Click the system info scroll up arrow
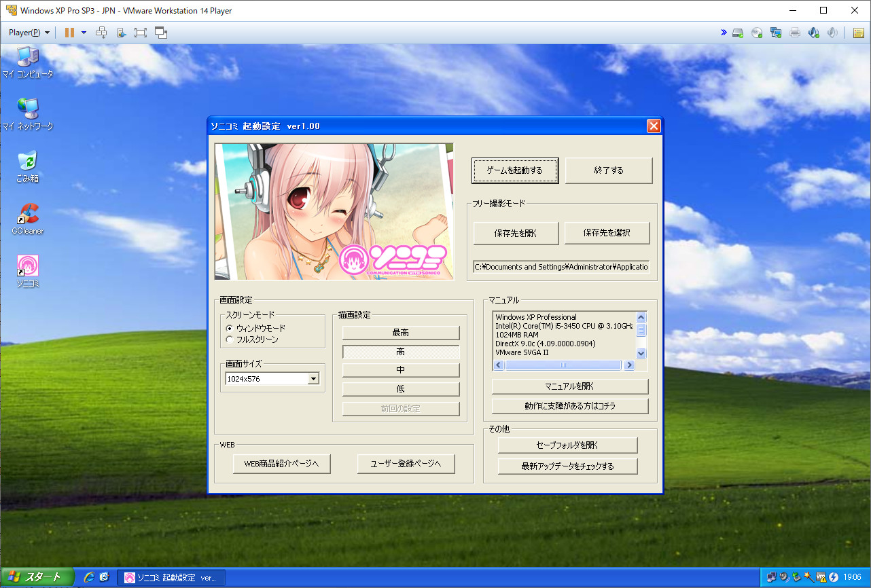 pos(641,317)
